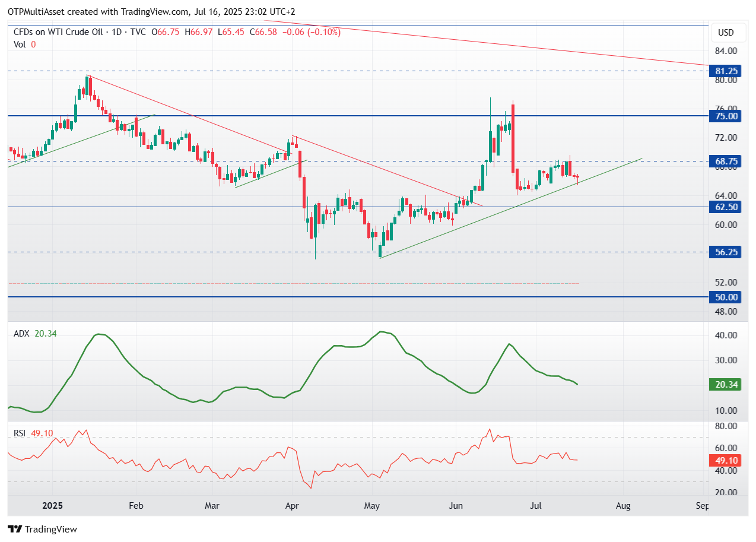The image size is (756, 542).
Task: Click the 68.75 price level label
Action: coord(726,161)
